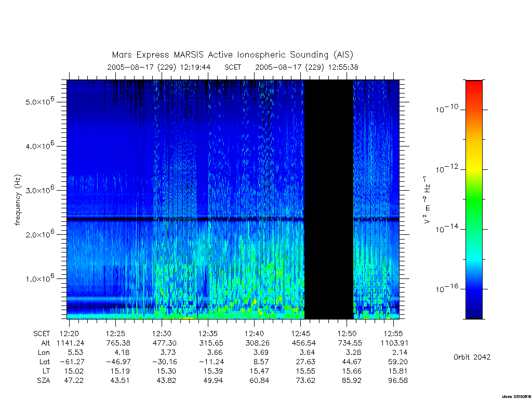The image size is (532, 399).
Task: Click the 3.0×10^6 frequency tick label
Action: [x=39, y=189]
